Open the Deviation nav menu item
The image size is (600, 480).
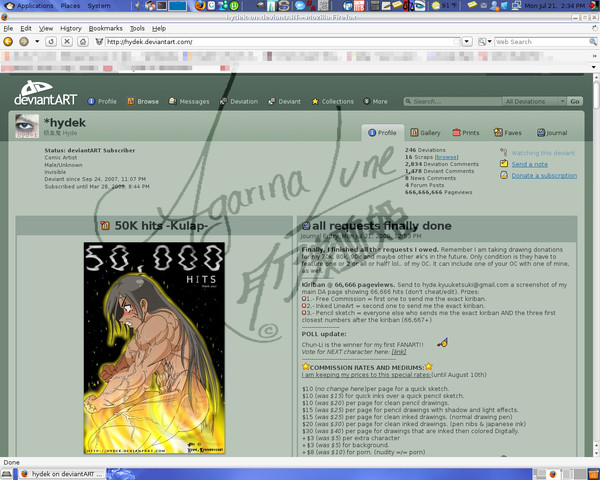[x=239, y=101]
